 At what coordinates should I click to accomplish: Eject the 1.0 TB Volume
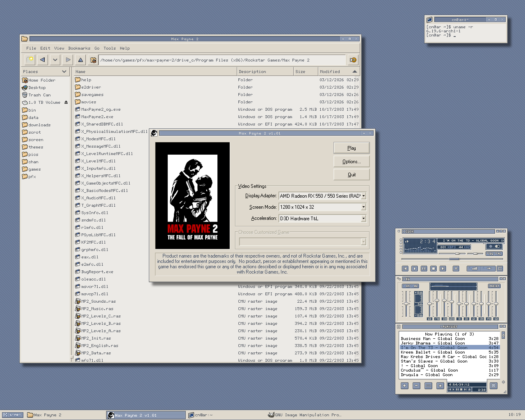coord(66,103)
